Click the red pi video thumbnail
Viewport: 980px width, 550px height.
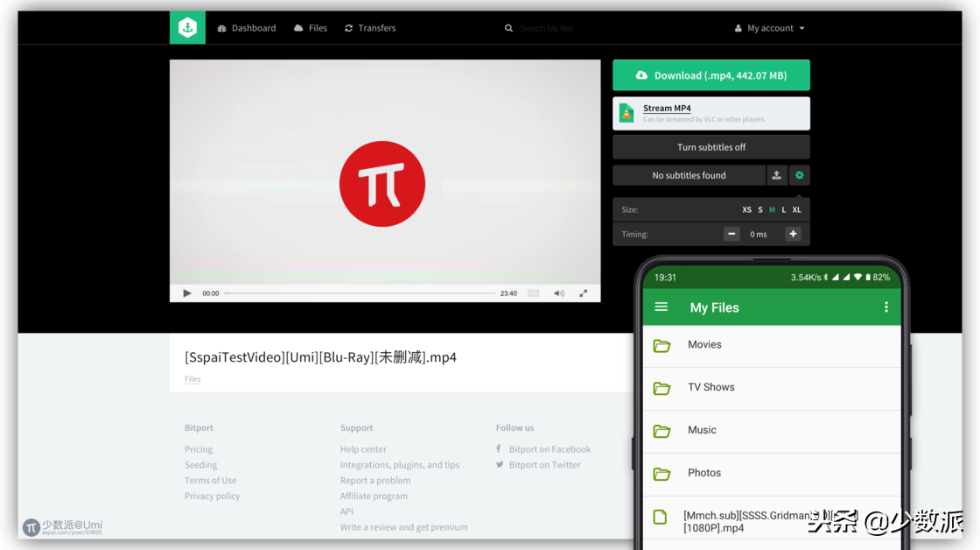(382, 184)
